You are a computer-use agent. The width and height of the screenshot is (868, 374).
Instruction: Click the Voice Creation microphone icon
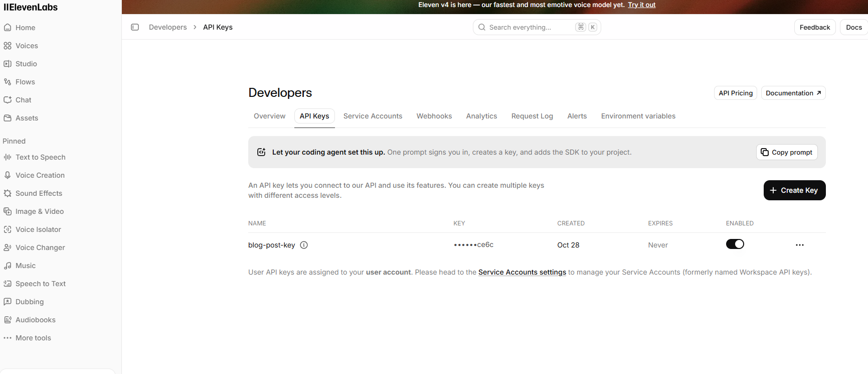(x=8, y=175)
